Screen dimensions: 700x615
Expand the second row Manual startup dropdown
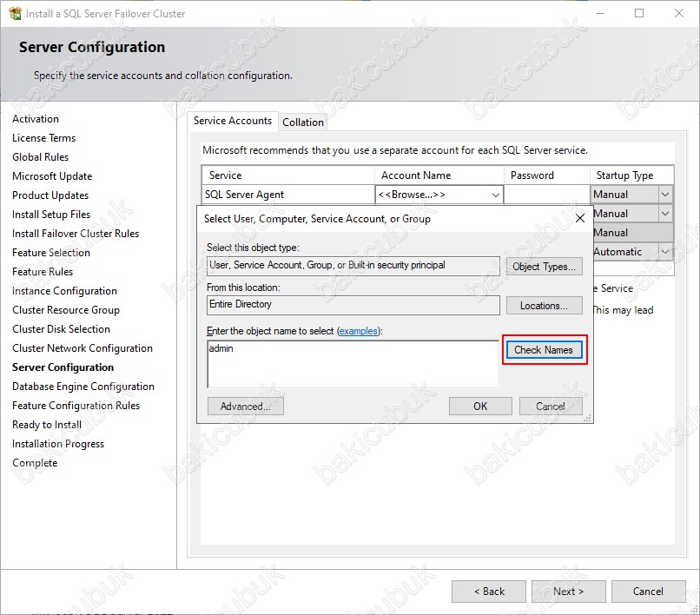[x=665, y=214]
